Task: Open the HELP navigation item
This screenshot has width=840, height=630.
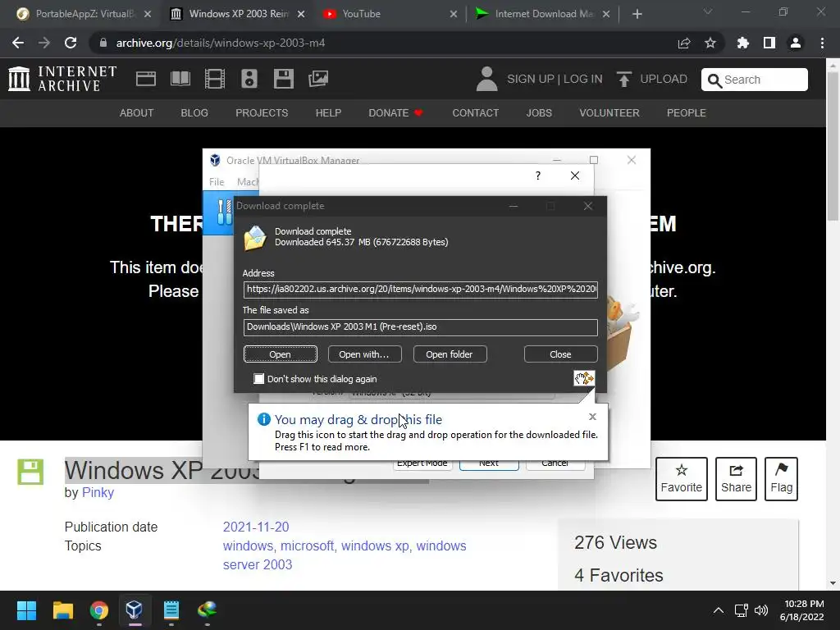Action: click(x=328, y=113)
